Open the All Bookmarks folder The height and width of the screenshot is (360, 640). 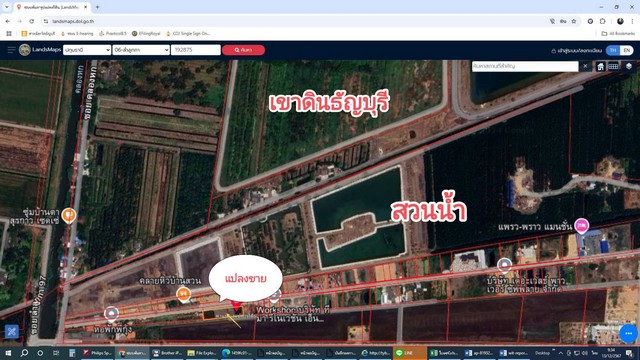click(618, 33)
